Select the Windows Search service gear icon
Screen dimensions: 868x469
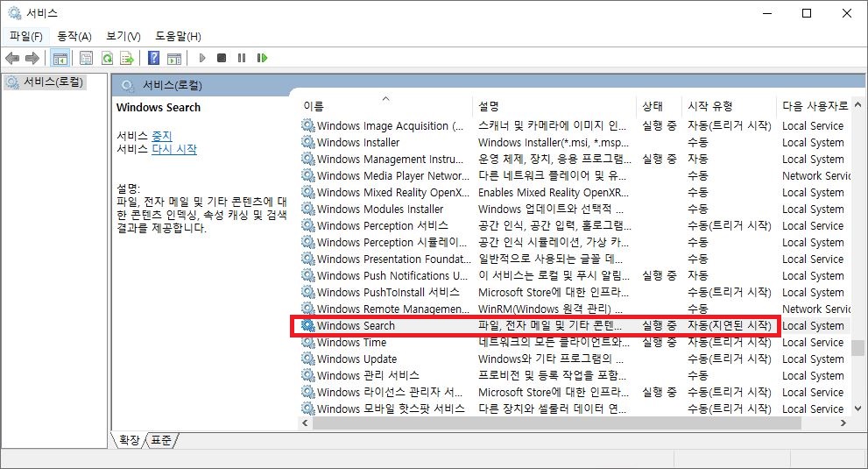point(307,325)
